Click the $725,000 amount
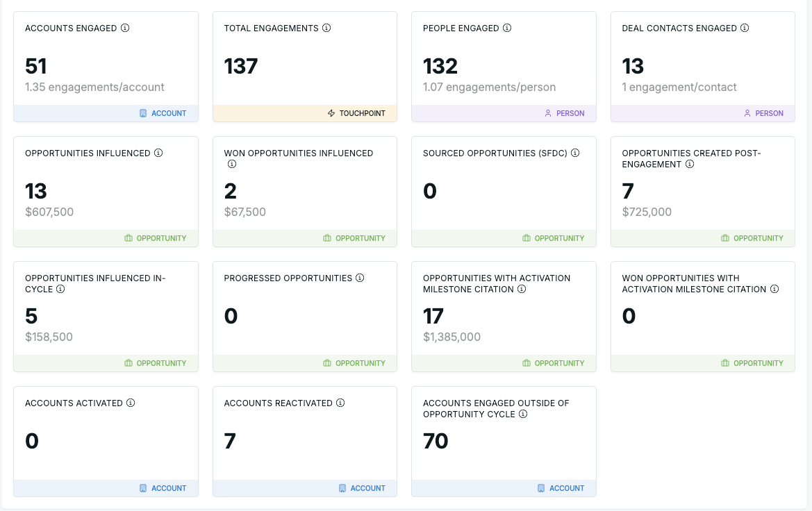Screen dimensions: 812x511 [647, 212]
